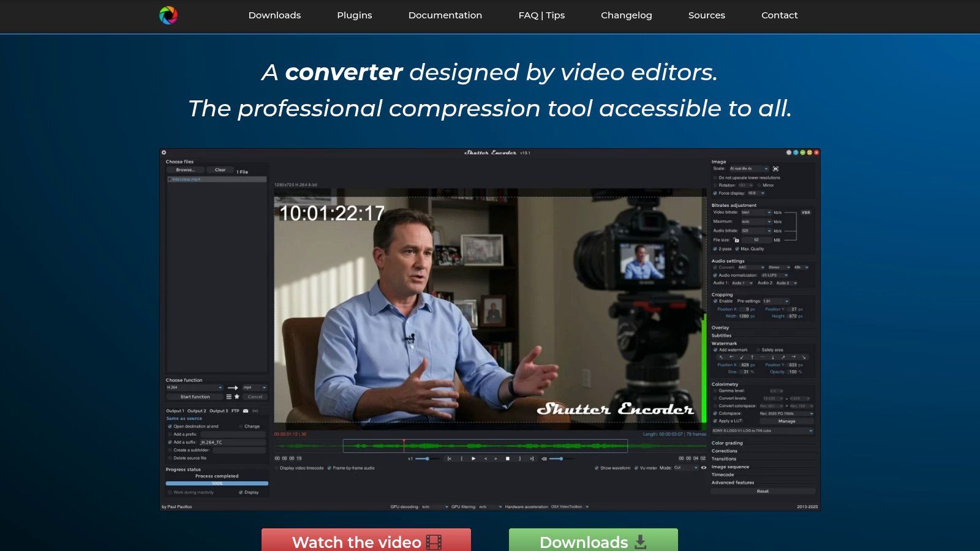Jump to start with the go-to-beginning icon
The height and width of the screenshot is (551, 980).
click(450, 459)
